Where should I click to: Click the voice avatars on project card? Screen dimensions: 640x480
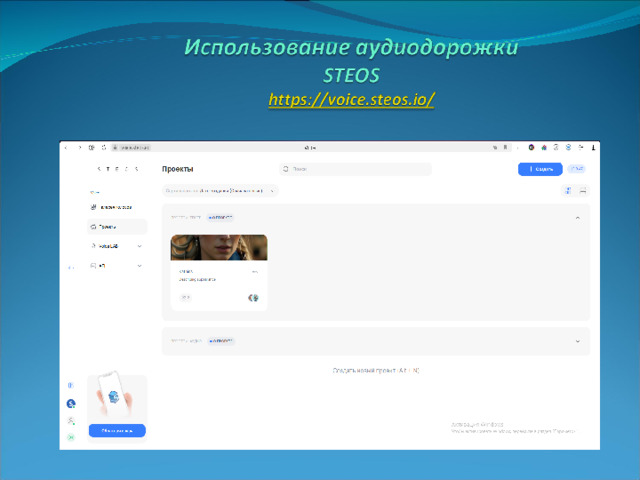click(253, 298)
